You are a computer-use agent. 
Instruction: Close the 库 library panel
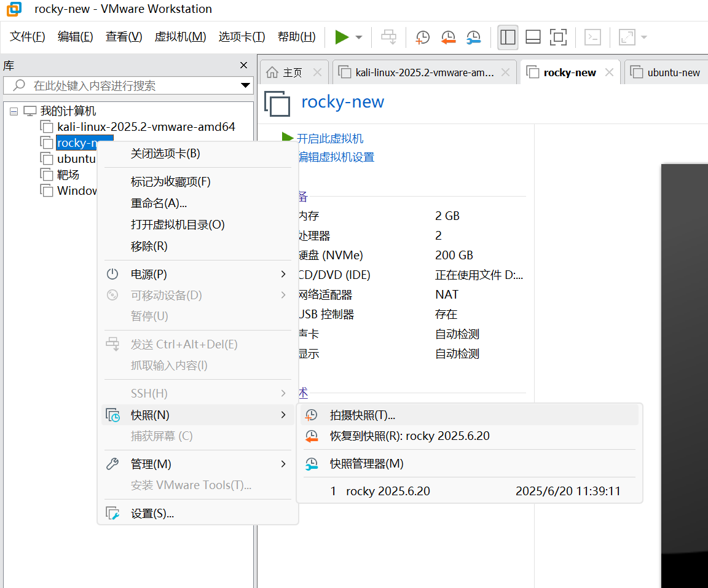244,65
